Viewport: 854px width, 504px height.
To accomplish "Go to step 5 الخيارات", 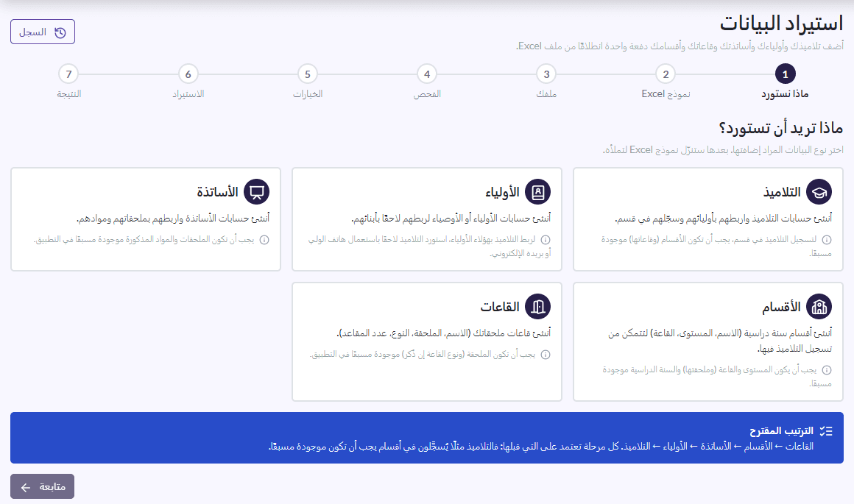I will point(308,82).
